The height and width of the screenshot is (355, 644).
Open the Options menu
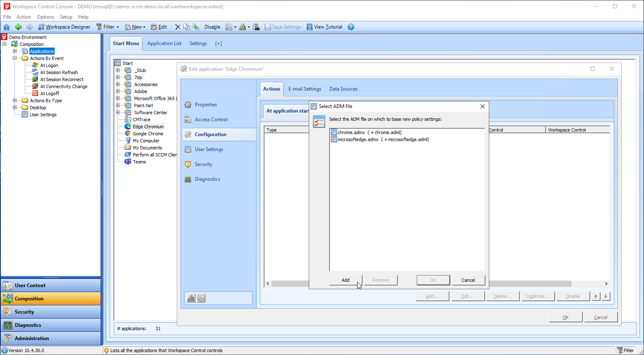pos(45,17)
